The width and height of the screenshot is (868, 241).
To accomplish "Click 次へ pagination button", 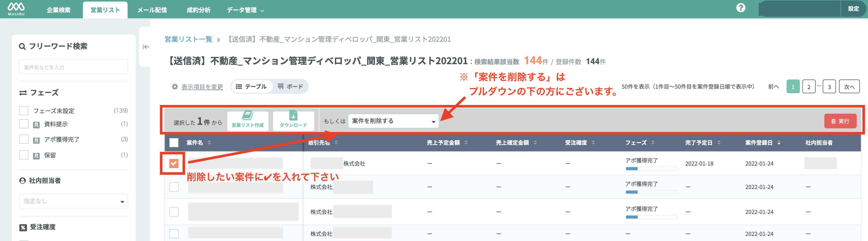I will [849, 87].
